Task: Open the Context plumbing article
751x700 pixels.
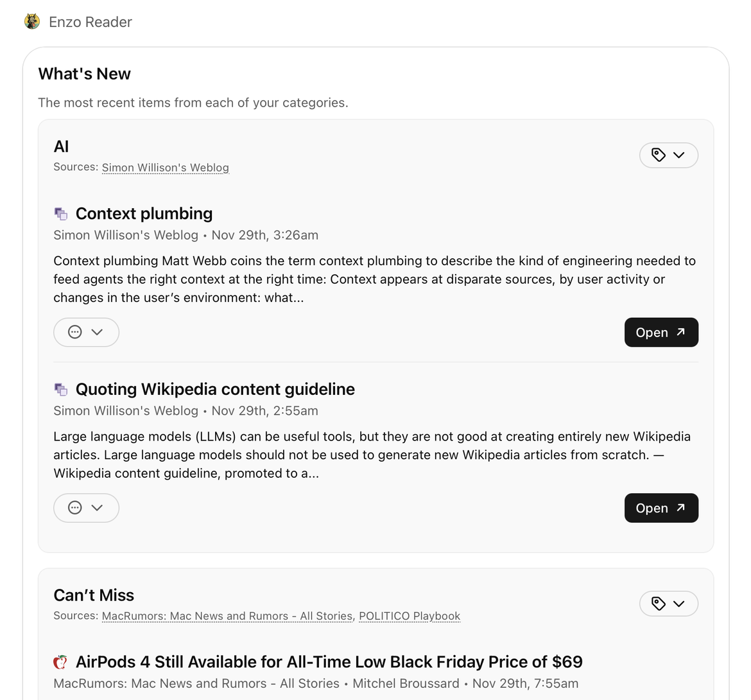Action: click(x=660, y=332)
